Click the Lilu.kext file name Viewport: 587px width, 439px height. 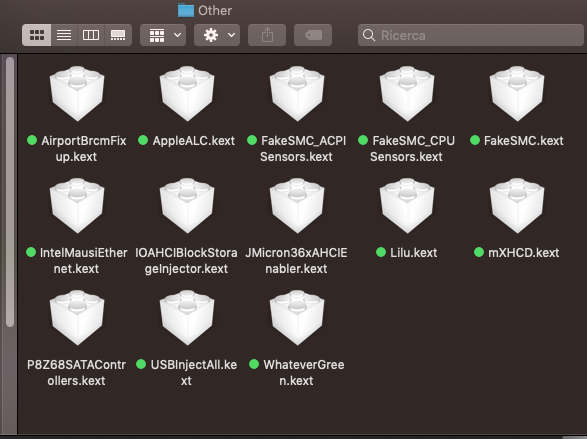pyautogui.click(x=413, y=253)
